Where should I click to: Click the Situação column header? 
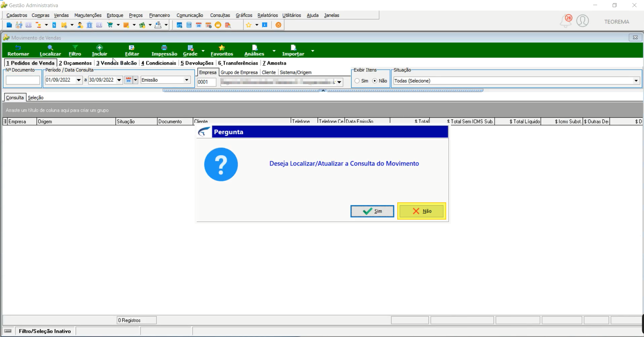click(136, 122)
